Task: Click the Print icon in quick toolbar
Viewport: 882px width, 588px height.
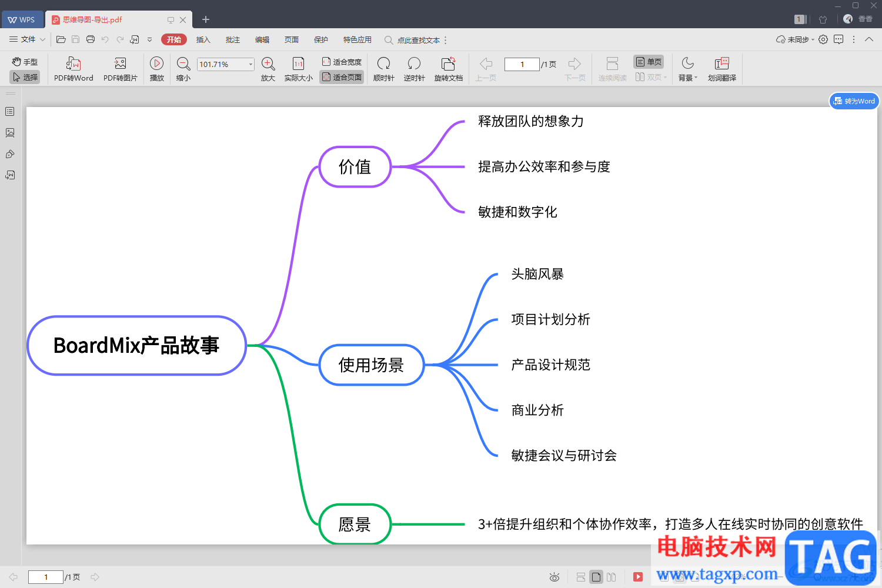Action: 91,39
